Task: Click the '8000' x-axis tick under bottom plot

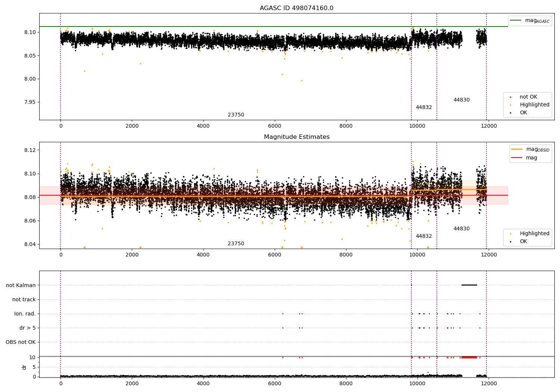Action: (x=346, y=384)
